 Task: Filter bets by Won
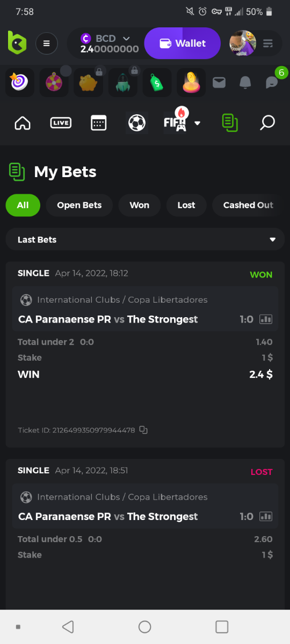[140, 205]
